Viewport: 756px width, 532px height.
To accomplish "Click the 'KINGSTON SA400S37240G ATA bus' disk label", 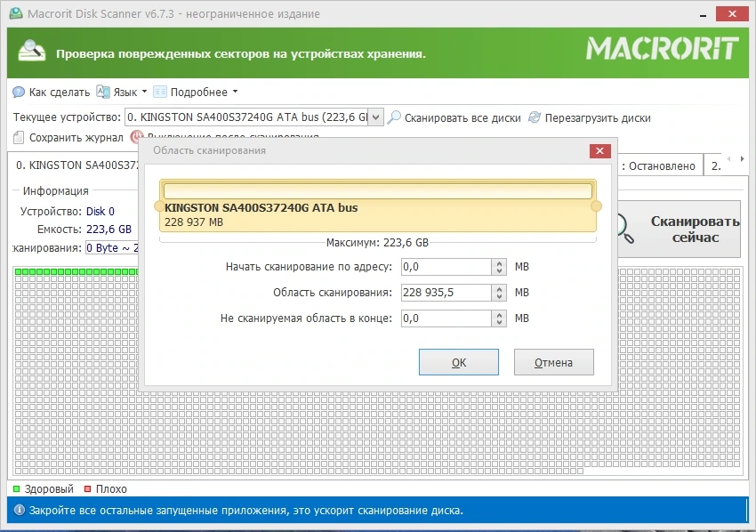I will [x=261, y=208].
